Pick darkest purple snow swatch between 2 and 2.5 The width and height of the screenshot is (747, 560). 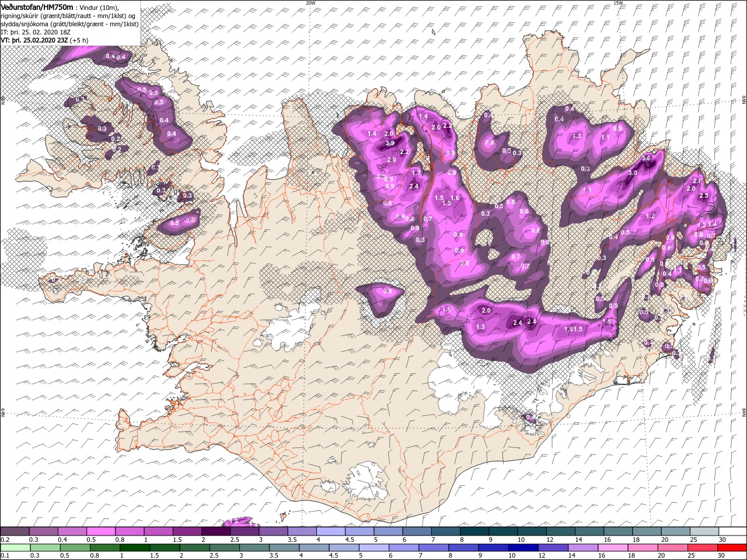215,531
